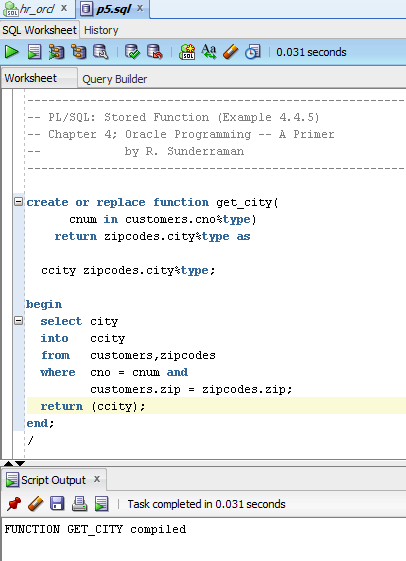Switch to the hr_ord connection tab
This screenshot has height=561, width=406.
36,9
